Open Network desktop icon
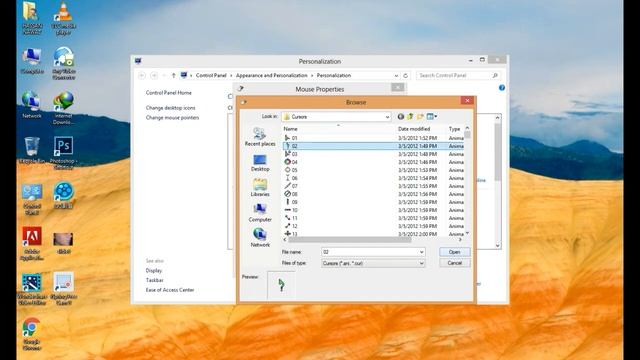The width and height of the screenshot is (640, 360). click(x=32, y=105)
